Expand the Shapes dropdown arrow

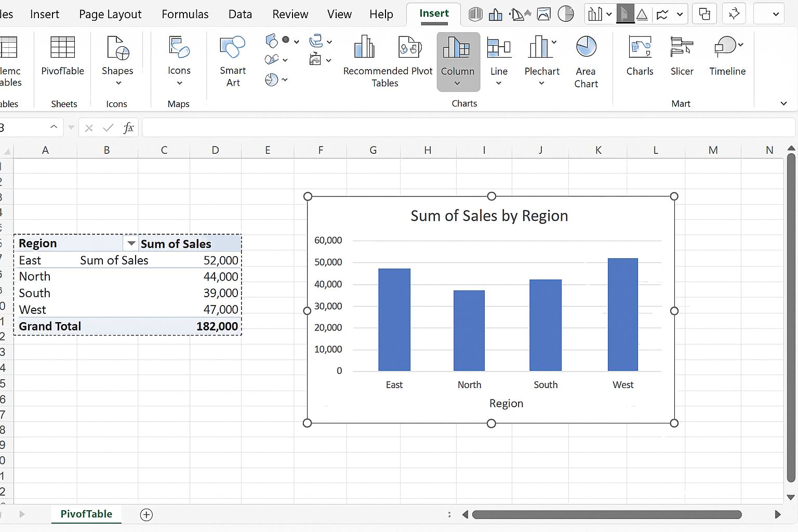[118, 83]
